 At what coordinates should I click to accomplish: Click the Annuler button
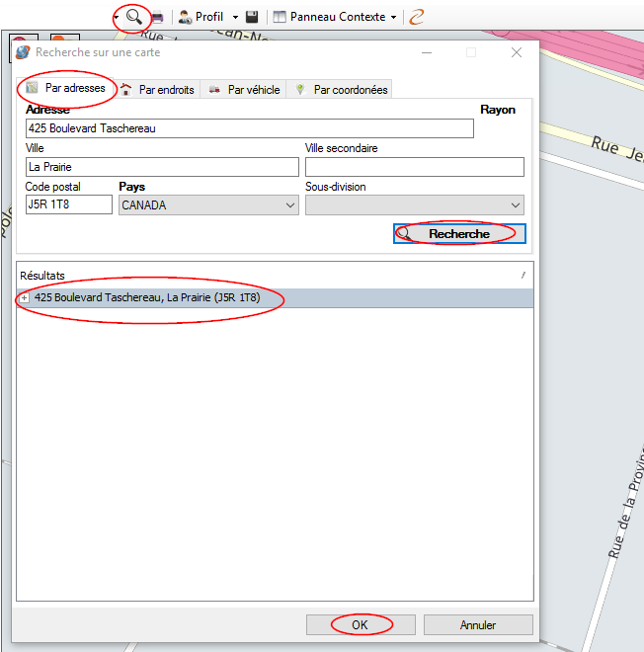tap(478, 624)
